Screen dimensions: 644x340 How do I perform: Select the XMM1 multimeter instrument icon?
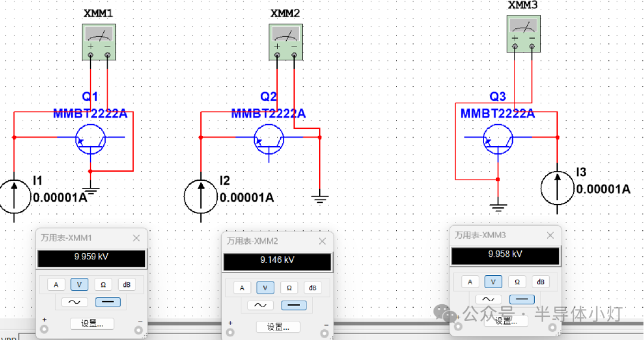(99, 42)
